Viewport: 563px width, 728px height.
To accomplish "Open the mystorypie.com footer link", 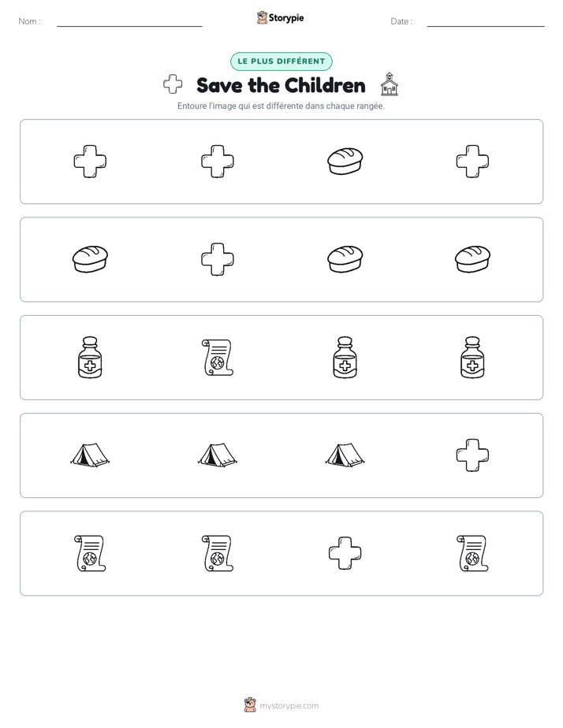I will [x=289, y=706].
